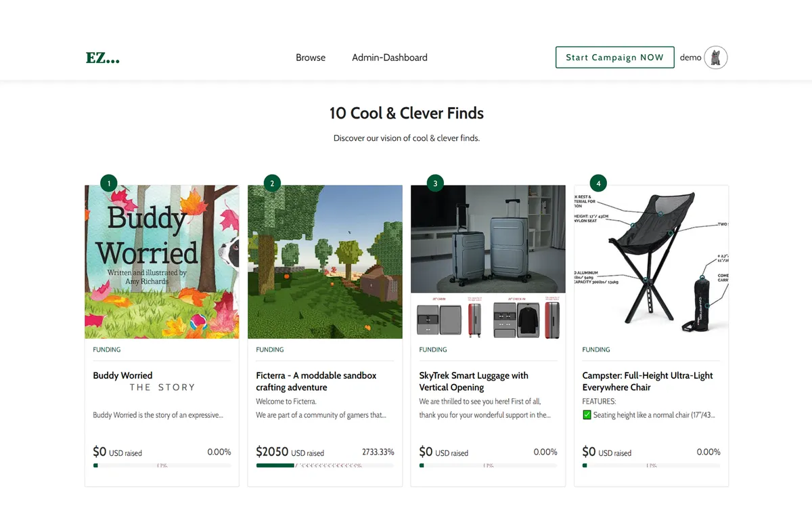Select the number 4 rank badge

tap(598, 183)
